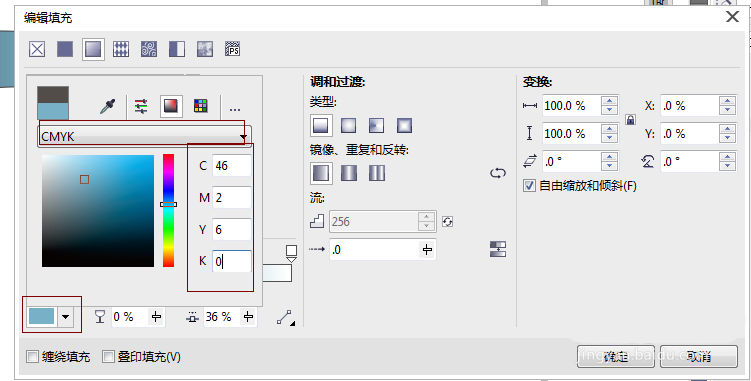Screen dimensions: 751x381
Task: Click the rotation angle field
Action: (x=690, y=162)
